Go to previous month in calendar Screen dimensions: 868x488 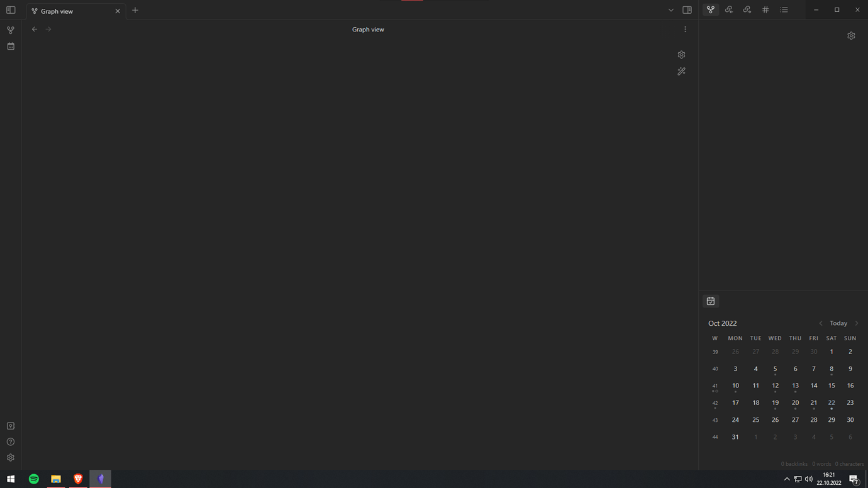[820, 323]
